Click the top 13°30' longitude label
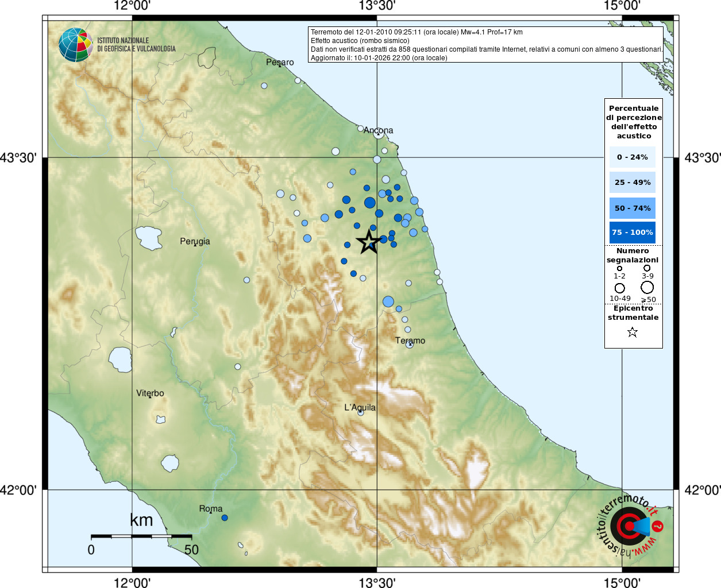The width and height of the screenshot is (721, 588). click(377, 6)
